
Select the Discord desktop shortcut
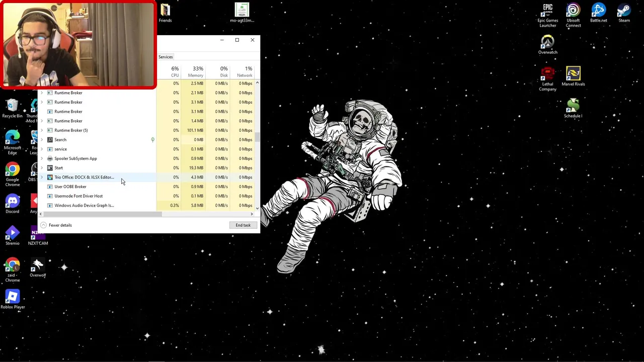12,204
